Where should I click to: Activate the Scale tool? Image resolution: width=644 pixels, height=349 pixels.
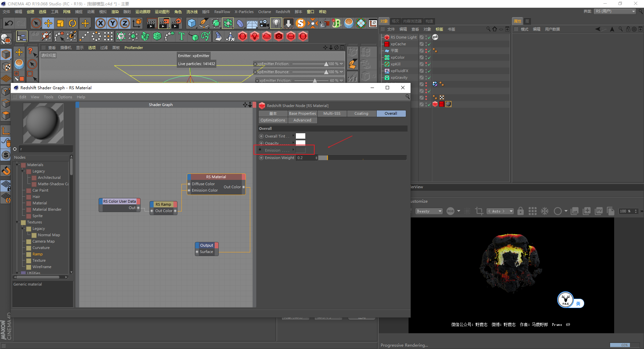click(x=60, y=23)
